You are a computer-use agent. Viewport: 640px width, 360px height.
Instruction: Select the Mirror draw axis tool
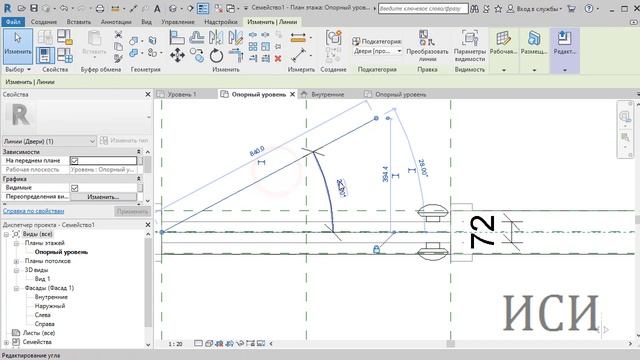pos(236,38)
